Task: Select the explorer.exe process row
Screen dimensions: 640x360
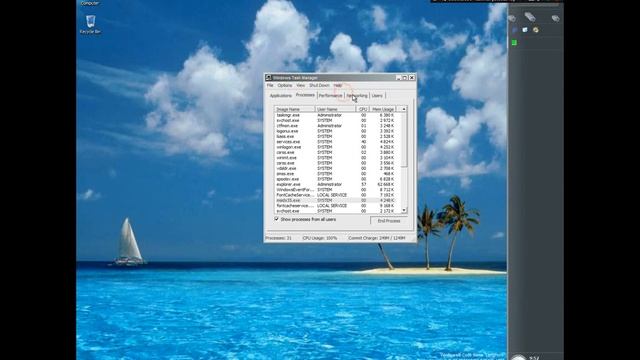Action: pyautogui.click(x=337, y=184)
